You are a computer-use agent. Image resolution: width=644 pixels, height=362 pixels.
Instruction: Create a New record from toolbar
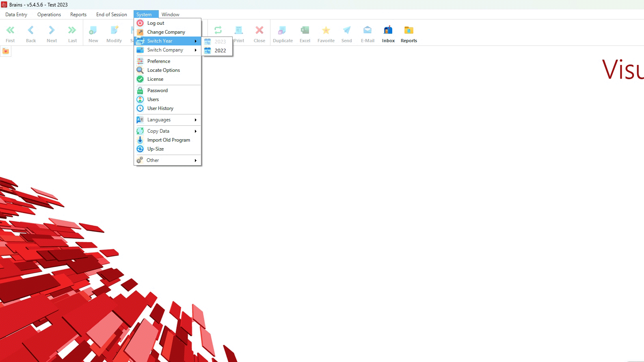[x=93, y=34]
